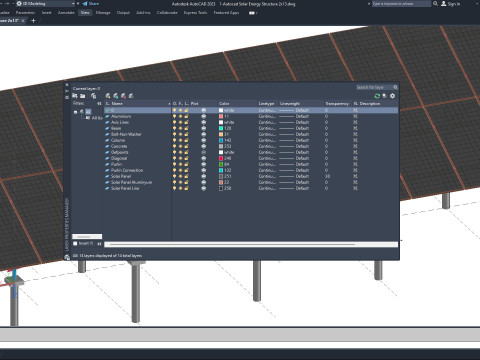480x360 pixels.
Task: Collapse the All filter tree node
Action: 76,112
